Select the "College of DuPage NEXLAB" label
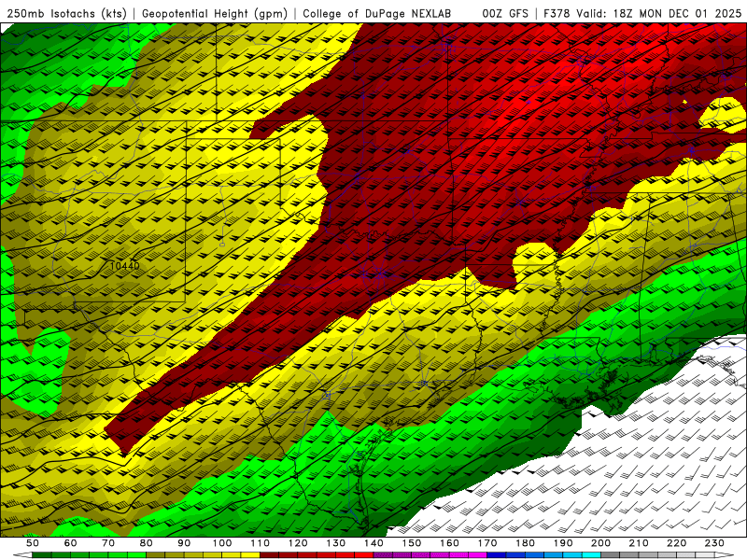 pos(377,13)
